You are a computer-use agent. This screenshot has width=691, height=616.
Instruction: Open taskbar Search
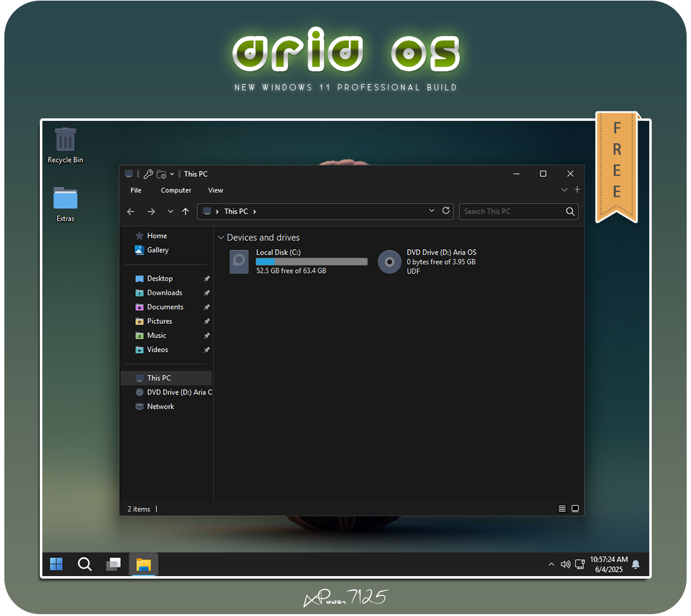pyautogui.click(x=85, y=564)
